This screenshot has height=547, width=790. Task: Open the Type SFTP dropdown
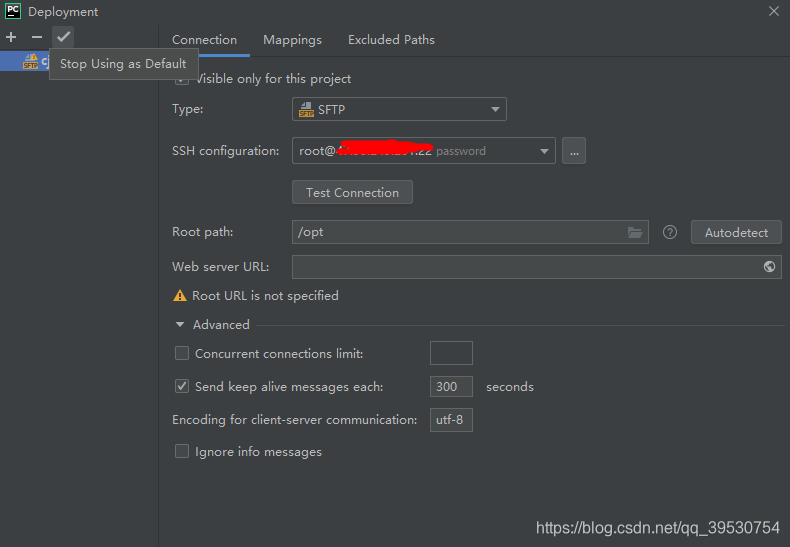pyautogui.click(x=399, y=109)
